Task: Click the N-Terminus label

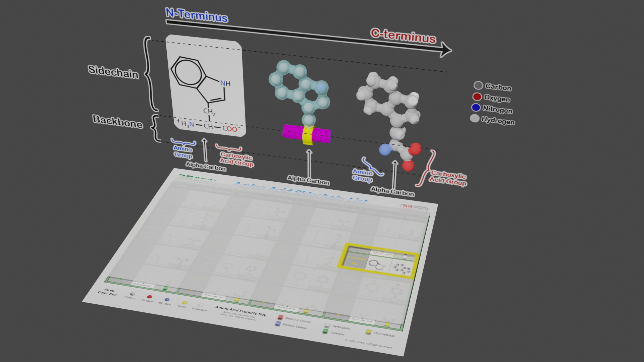Action: (197, 15)
